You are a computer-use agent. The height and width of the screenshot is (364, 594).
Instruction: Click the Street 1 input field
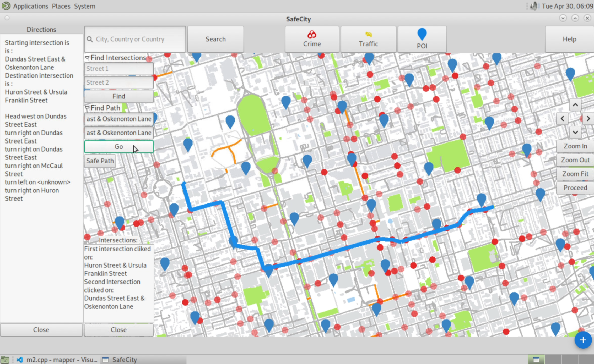(x=119, y=69)
